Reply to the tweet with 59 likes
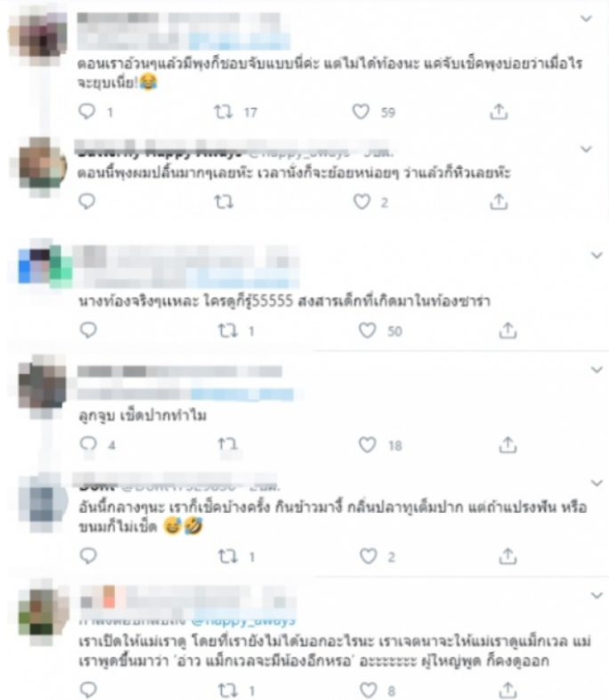 click(x=87, y=110)
